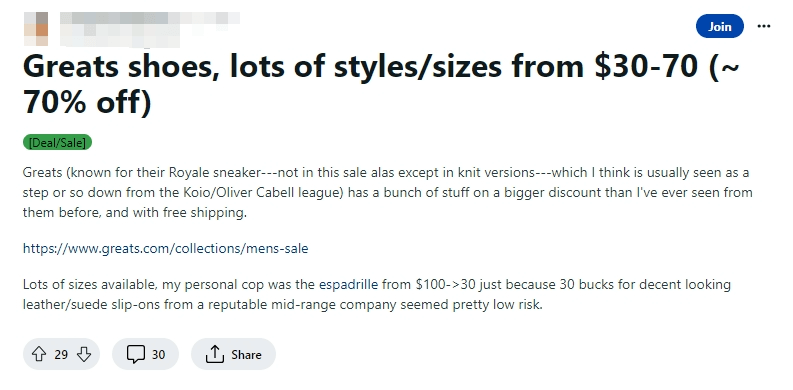Viewport: 793px width, 390px height.
Task: Click the Share label text
Action: 246,355
